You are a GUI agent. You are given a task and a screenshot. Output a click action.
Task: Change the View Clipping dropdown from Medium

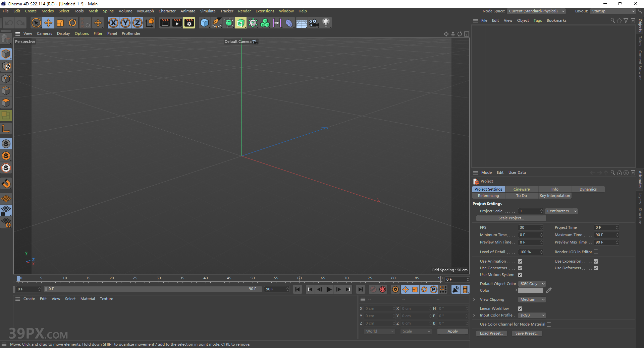532,299
